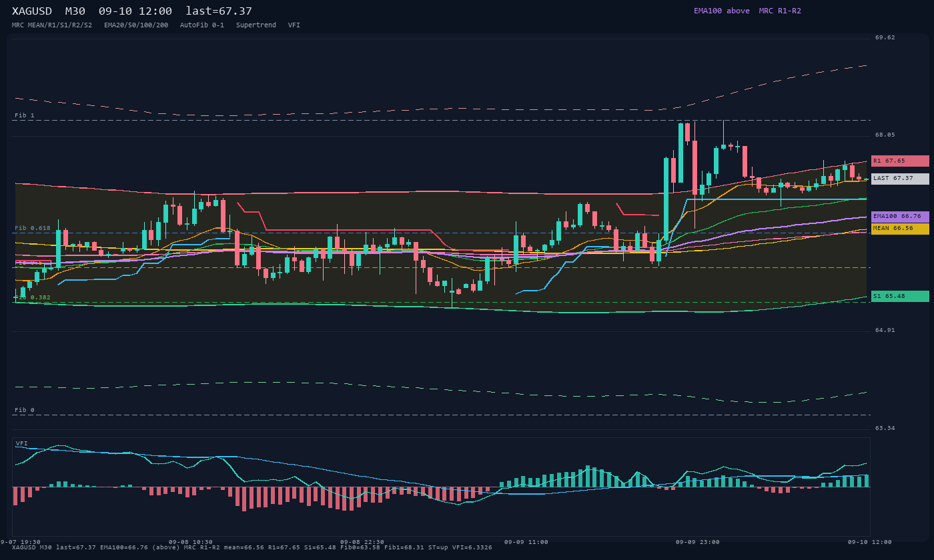Click the 09-09 11:00 time axis label
Screen dimensions: 934x560
[526, 542]
